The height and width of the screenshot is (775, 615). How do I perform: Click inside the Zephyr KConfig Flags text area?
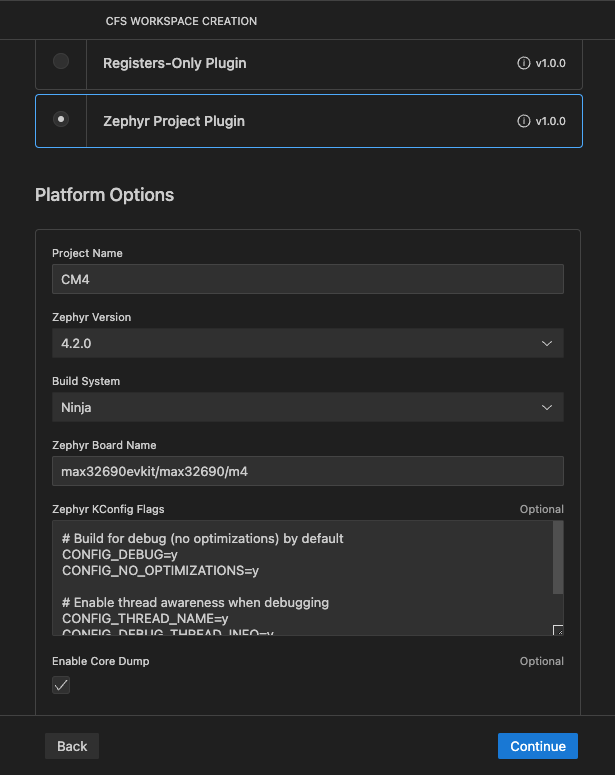[x=300, y=578]
